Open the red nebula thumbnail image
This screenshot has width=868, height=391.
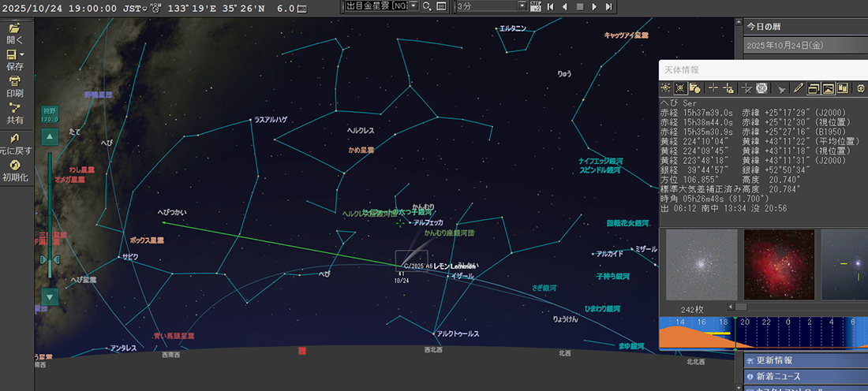point(779,264)
